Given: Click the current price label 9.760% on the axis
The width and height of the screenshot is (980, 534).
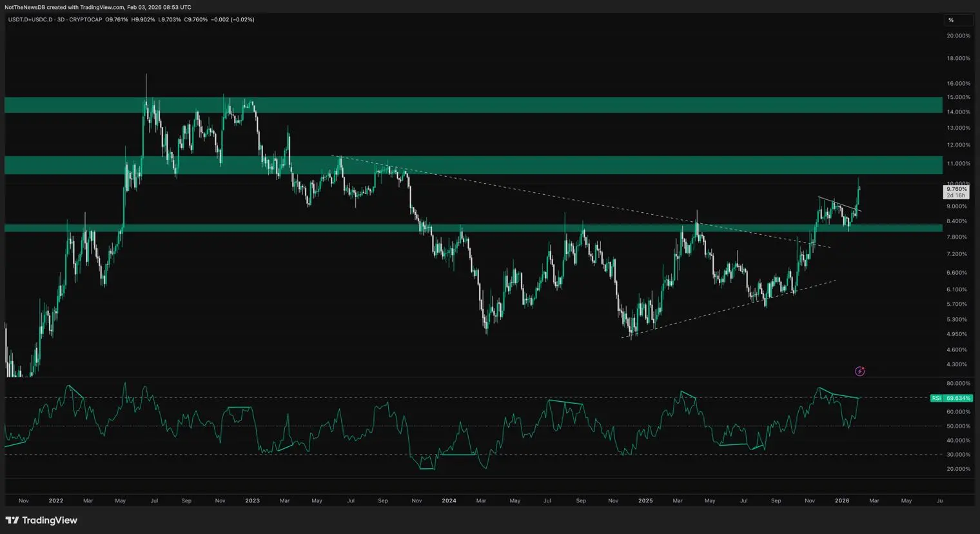Looking at the screenshot, I should 956,192.
